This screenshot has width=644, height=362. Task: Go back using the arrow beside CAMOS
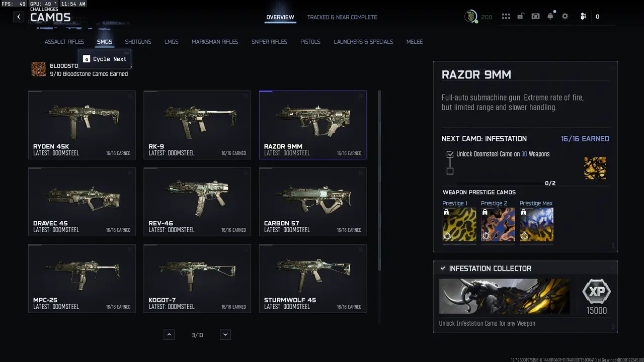pos(19,17)
